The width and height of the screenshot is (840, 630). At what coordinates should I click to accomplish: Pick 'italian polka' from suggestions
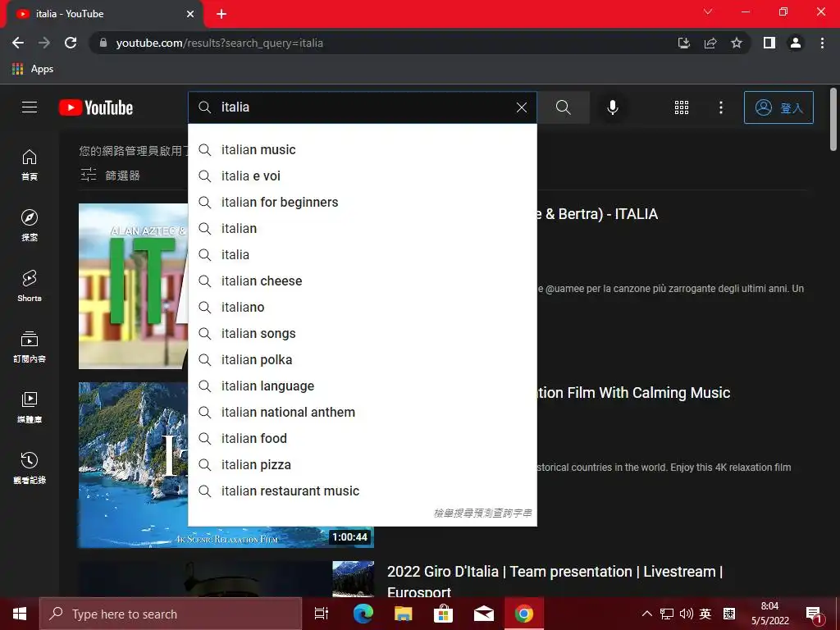click(x=362, y=359)
